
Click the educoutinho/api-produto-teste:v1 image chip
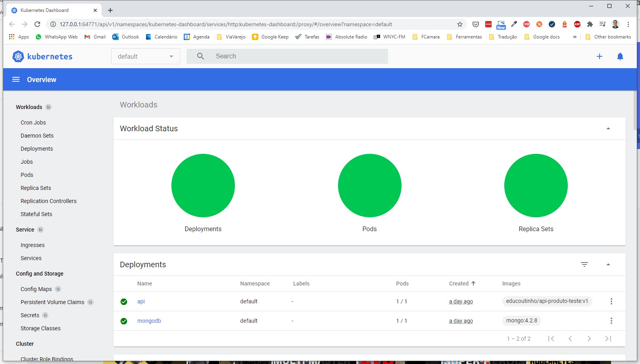pos(547,301)
